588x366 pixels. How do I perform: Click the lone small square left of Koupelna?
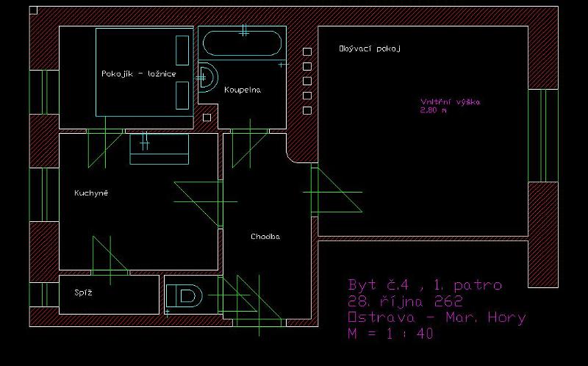pyautogui.click(x=207, y=117)
